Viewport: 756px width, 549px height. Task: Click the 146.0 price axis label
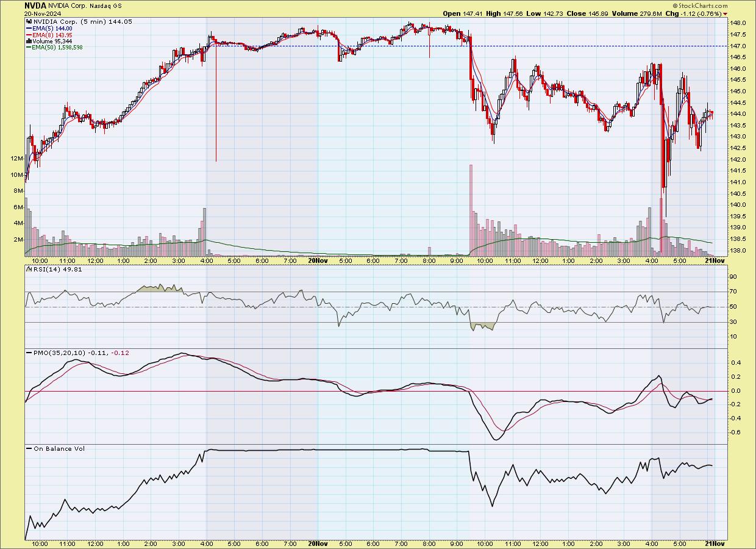[738, 69]
